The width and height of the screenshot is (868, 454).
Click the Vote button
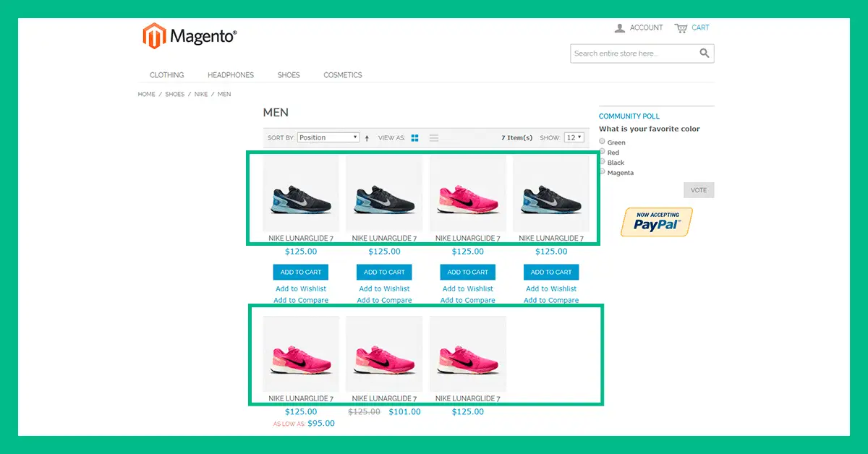click(699, 190)
